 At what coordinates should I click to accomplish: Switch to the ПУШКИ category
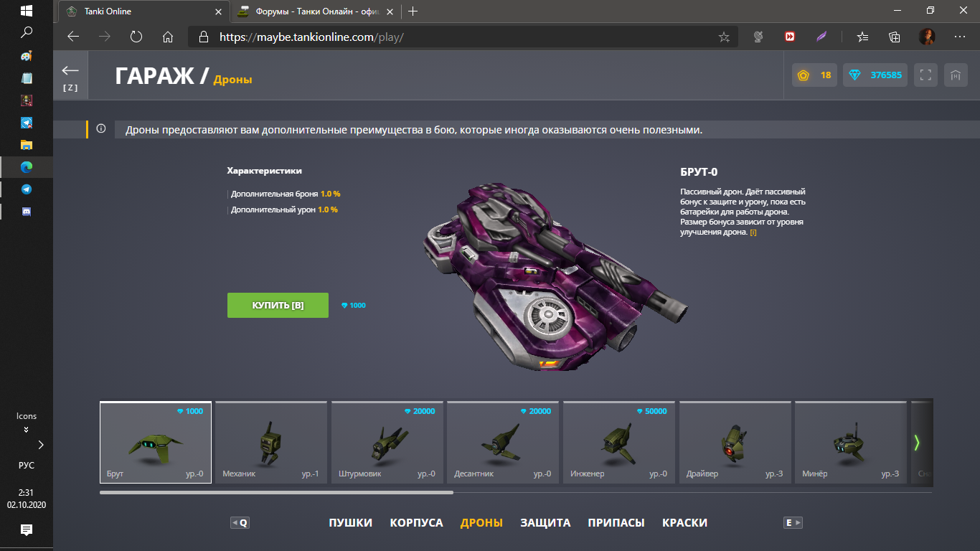point(351,523)
